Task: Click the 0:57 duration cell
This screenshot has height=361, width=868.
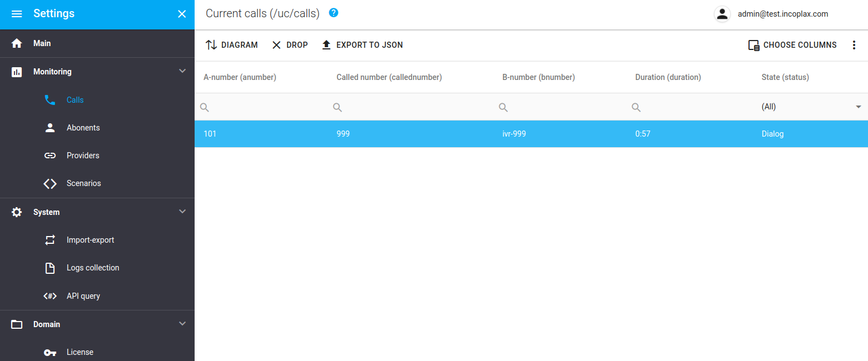Action: click(689, 134)
